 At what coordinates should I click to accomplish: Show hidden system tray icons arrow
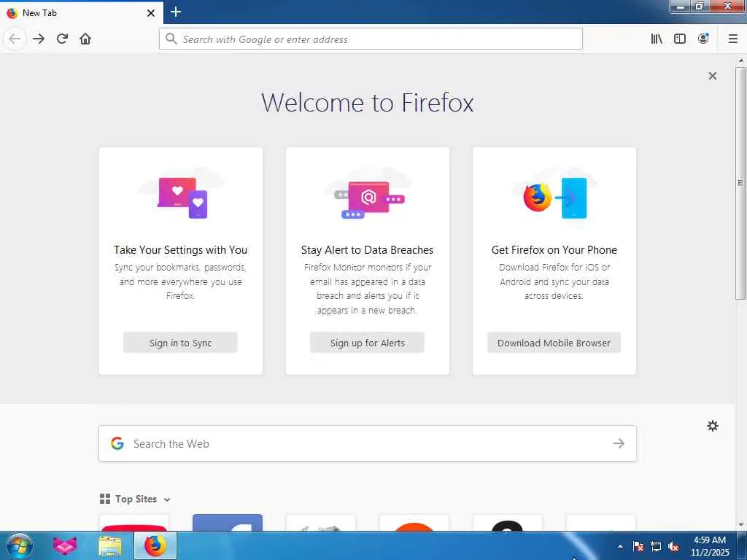(620, 546)
